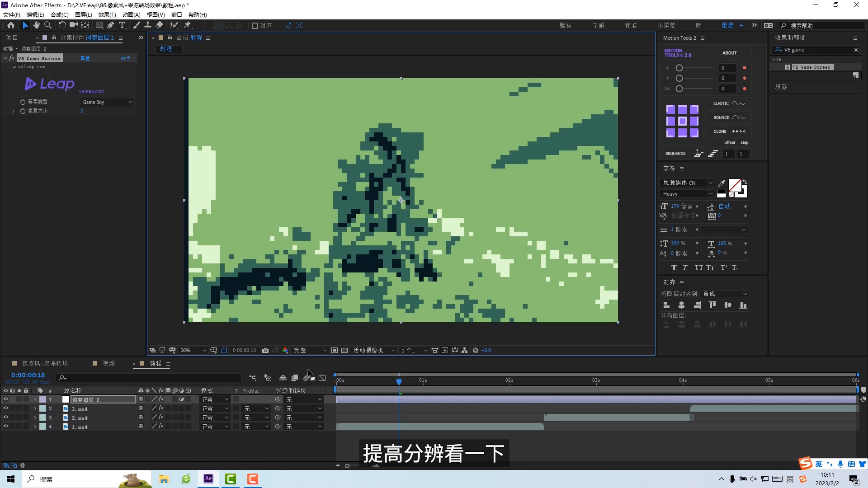The width and height of the screenshot is (868, 488).
Task: Click the Faux Bold T button
Action: tap(674, 267)
